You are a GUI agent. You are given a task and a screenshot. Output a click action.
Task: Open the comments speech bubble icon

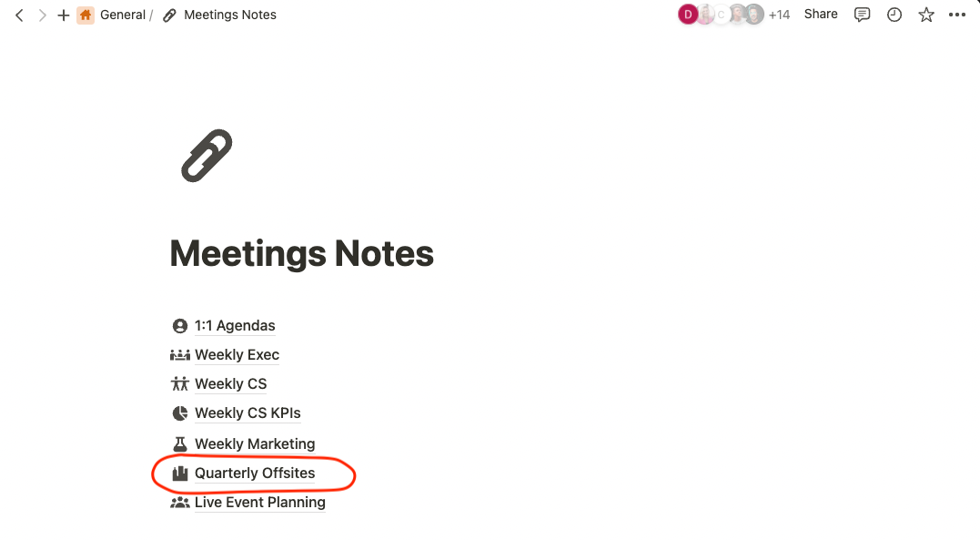tap(862, 15)
